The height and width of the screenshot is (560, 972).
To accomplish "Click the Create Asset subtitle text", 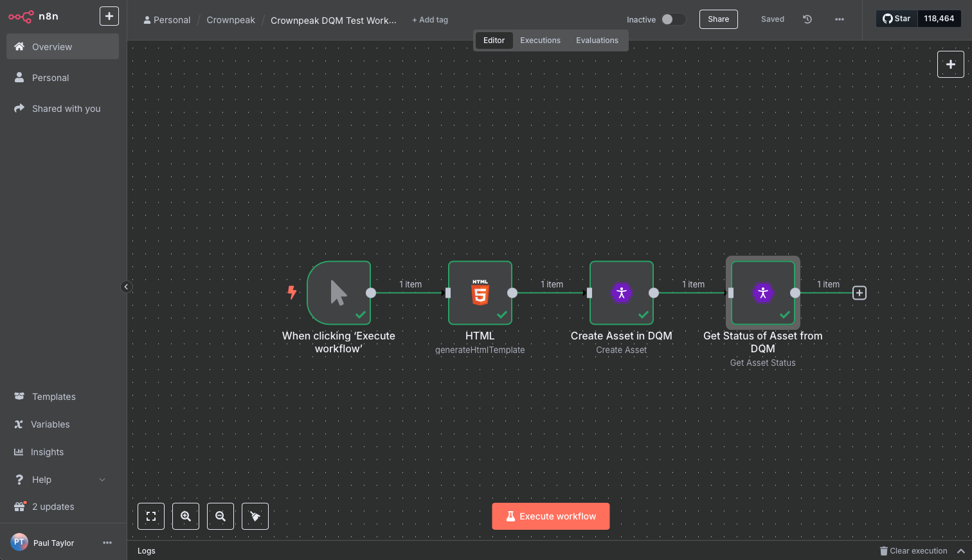I will click(622, 350).
